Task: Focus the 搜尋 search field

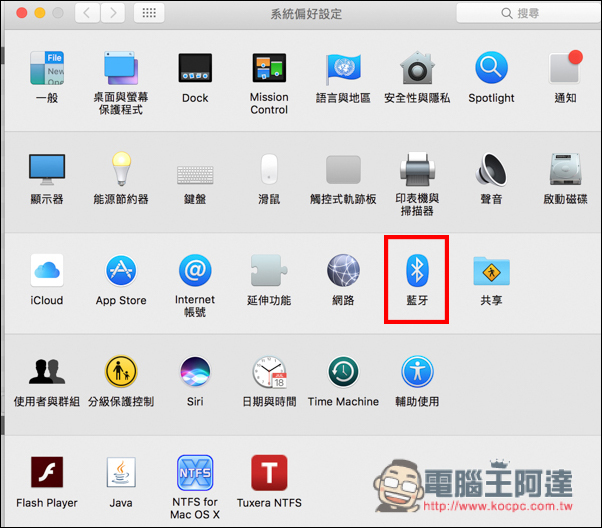Action: click(528, 13)
